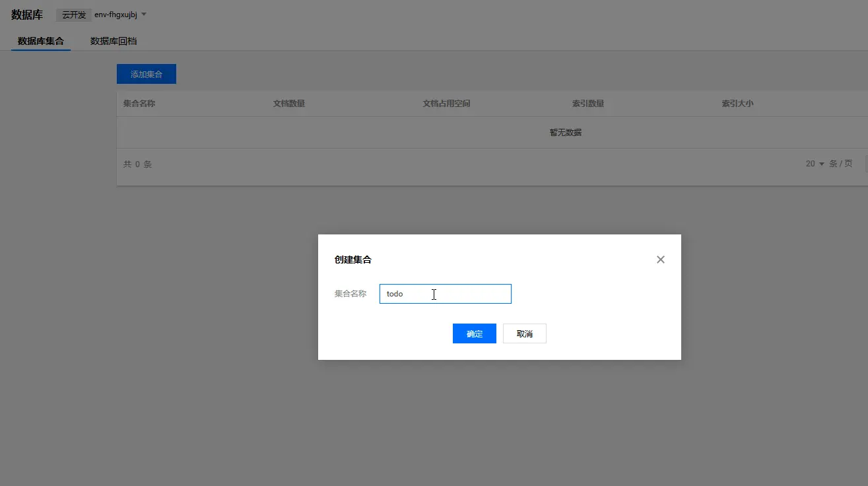868x486 pixels.
Task: Click the 索引大小 column header
Action: click(738, 104)
